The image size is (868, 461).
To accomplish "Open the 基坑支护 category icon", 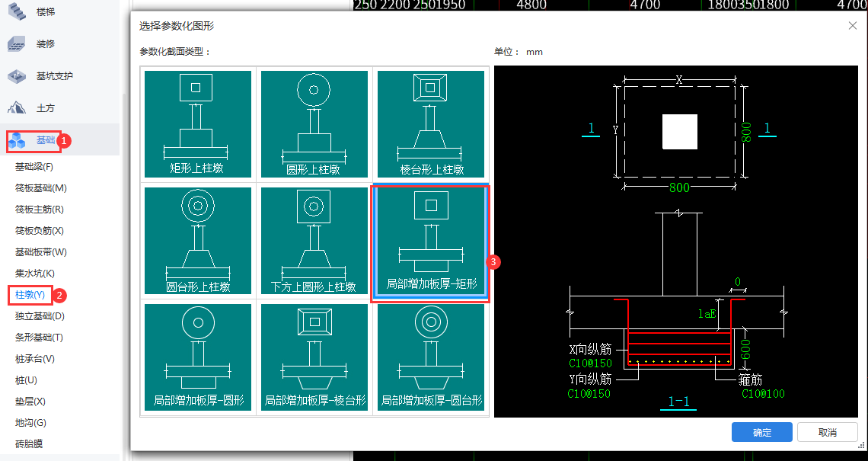I will point(17,76).
